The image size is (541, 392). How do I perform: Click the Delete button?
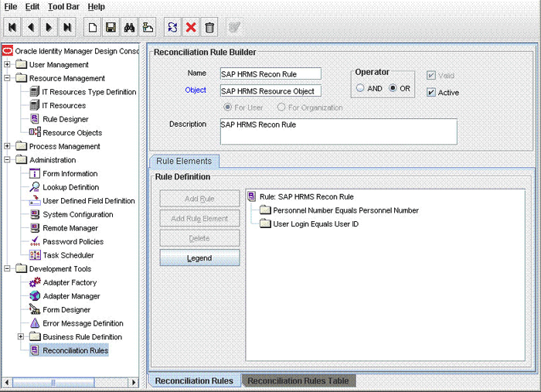tap(199, 238)
